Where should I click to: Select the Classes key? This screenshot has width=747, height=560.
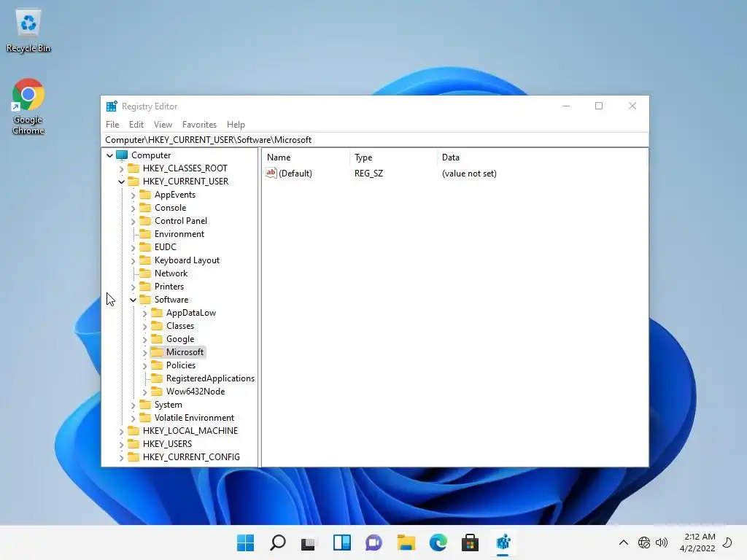(x=180, y=326)
